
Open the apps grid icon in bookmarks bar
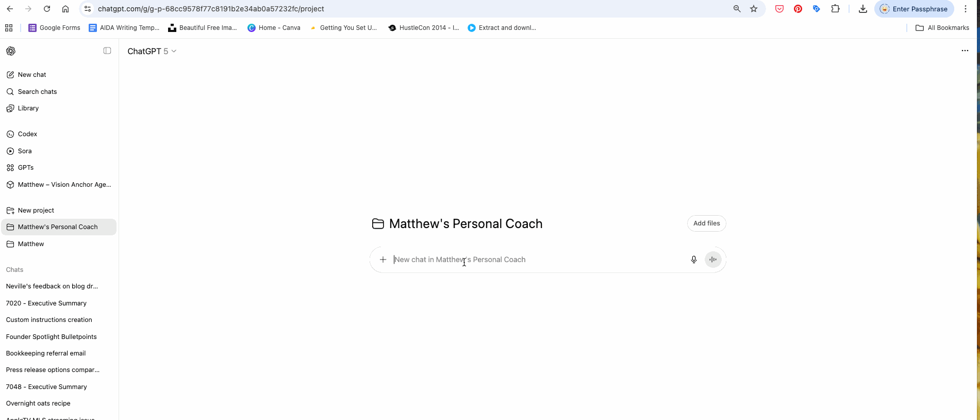[9, 28]
